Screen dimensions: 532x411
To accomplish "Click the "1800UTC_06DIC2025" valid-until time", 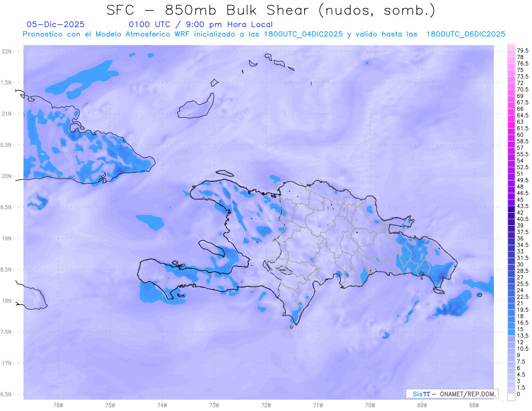I will click(465, 34).
